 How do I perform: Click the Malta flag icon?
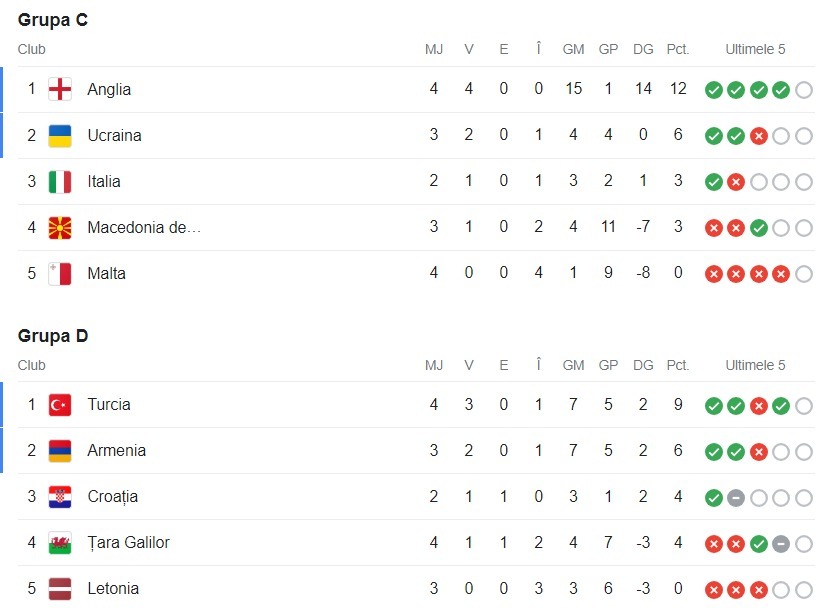click(60, 273)
